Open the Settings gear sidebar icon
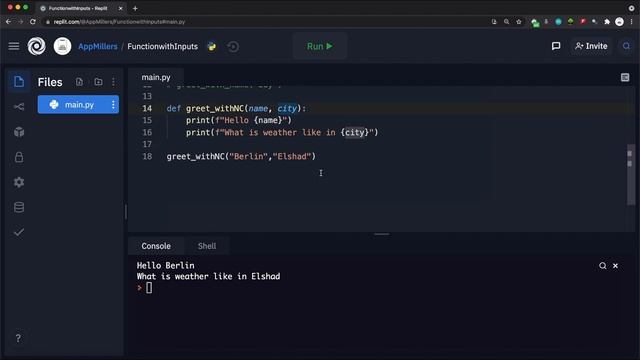Image resolution: width=640 pixels, height=360 pixels. click(19, 182)
